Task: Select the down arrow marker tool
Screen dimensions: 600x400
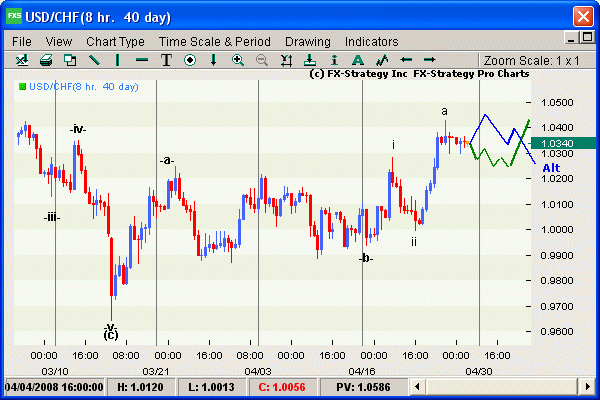Action: [214, 60]
